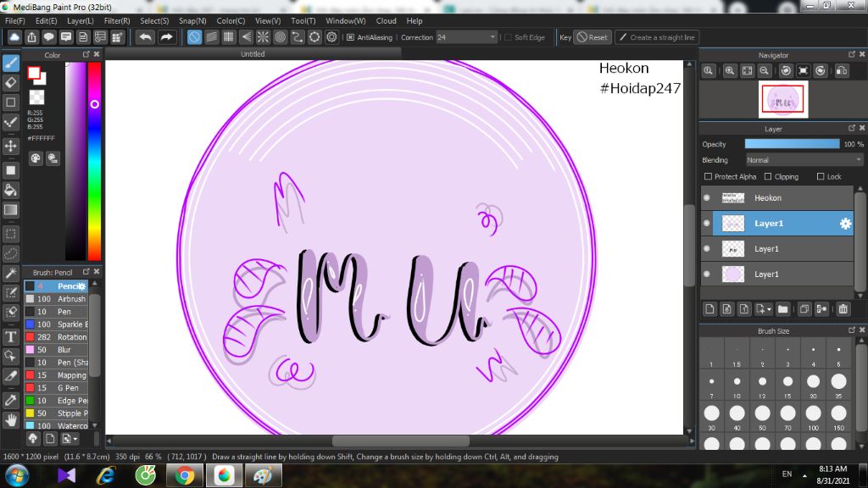Image resolution: width=868 pixels, height=488 pixels.
Task: Hide the selected Layer1 layer
Action: click(707, 223)
